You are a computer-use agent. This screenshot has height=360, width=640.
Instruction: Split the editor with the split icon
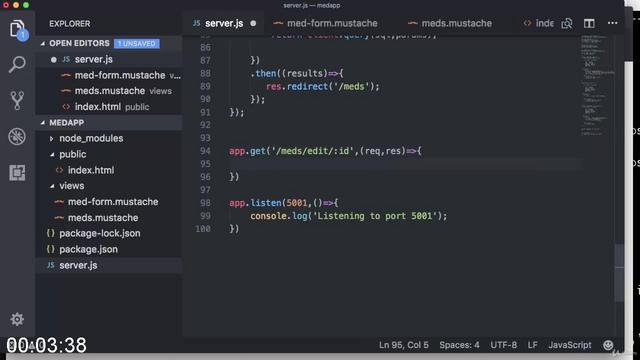[x=589, y=23]
